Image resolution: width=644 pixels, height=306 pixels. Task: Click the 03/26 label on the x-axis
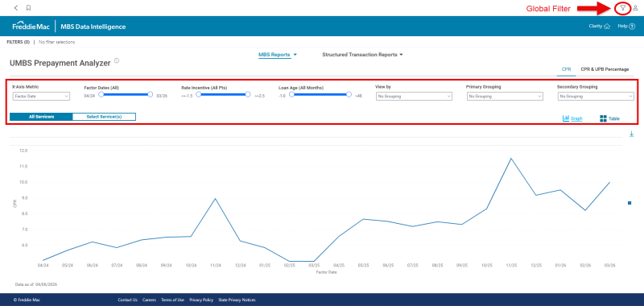click(x=610, y=266)
